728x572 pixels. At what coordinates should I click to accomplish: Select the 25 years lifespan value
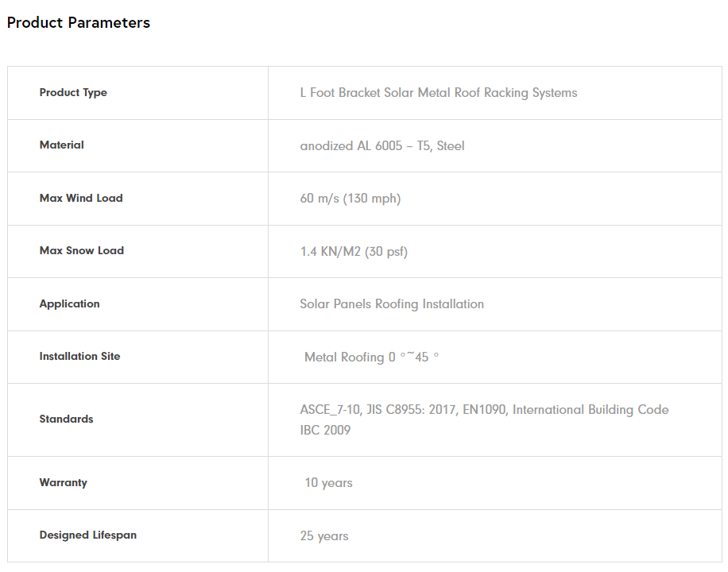pyautogui.click(x=323, y=536)
